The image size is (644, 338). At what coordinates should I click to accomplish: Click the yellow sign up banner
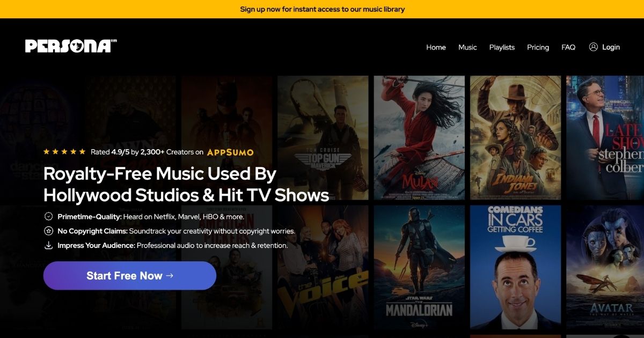point(322,9)
